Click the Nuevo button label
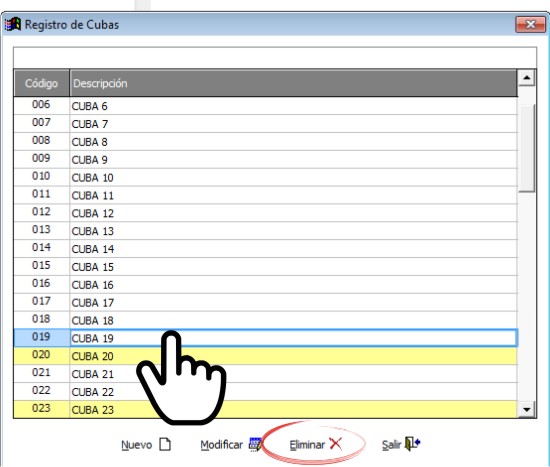 136,445
